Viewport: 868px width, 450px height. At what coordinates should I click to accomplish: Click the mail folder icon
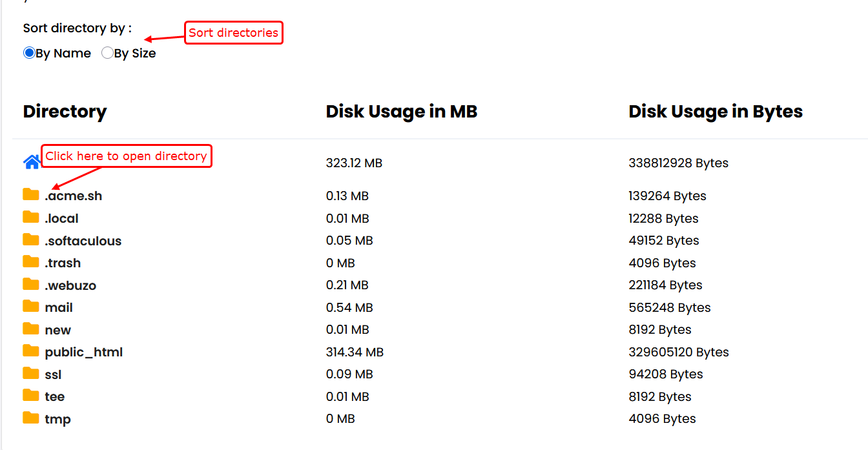[31, 307]
